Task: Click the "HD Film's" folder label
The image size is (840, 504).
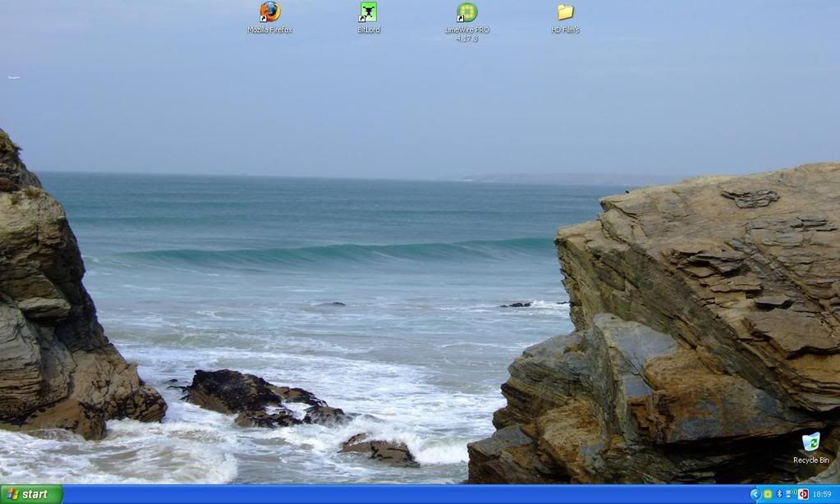Action: [565, 30]
